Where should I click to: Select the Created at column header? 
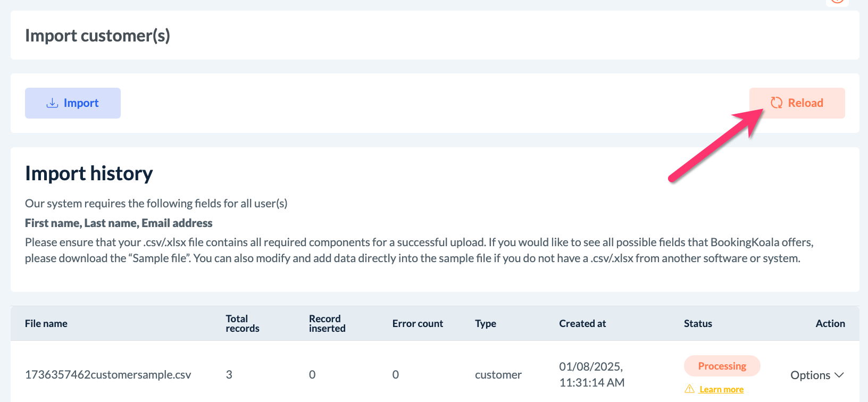coord(582,323)
